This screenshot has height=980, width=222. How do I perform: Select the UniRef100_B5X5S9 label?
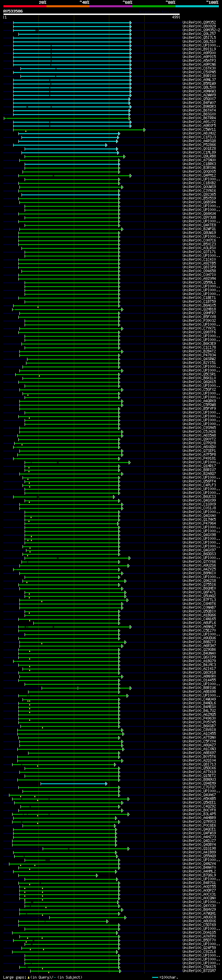(199, 198)
